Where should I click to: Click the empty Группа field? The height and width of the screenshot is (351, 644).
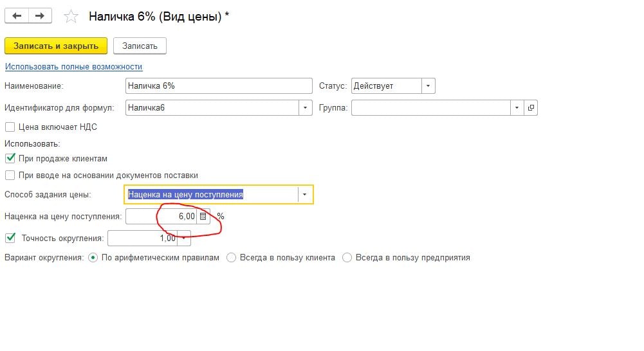pyautogui.click(x=431, y=108)
